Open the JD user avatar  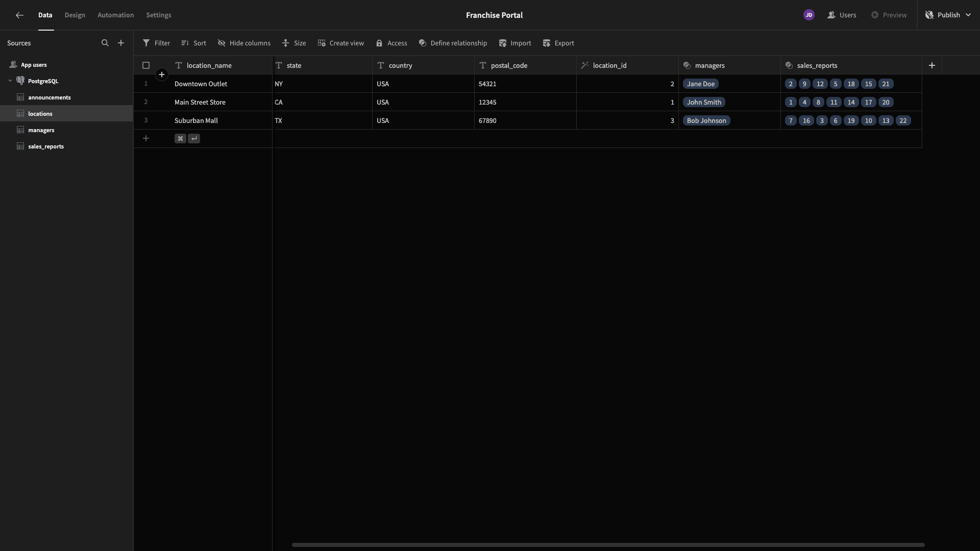[809, 15]
